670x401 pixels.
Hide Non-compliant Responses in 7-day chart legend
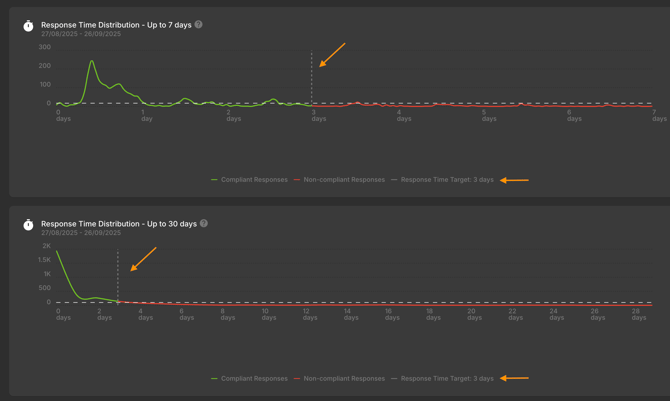344,180
